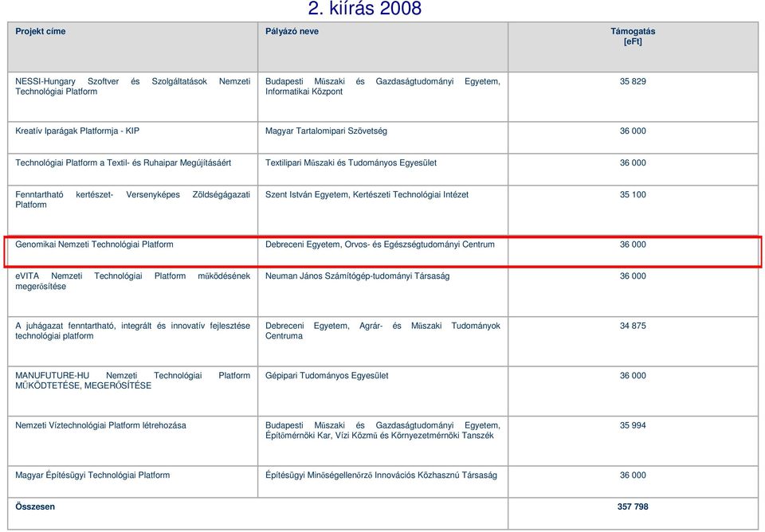The height and width of the screenshot is (532, 765).
Task: Select the 36 000 amount in the Textilipari row
Action: tap(633, 163)
